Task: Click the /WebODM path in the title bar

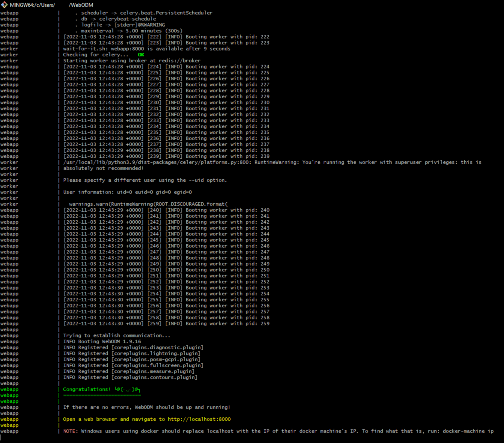Action: [81, 5]
